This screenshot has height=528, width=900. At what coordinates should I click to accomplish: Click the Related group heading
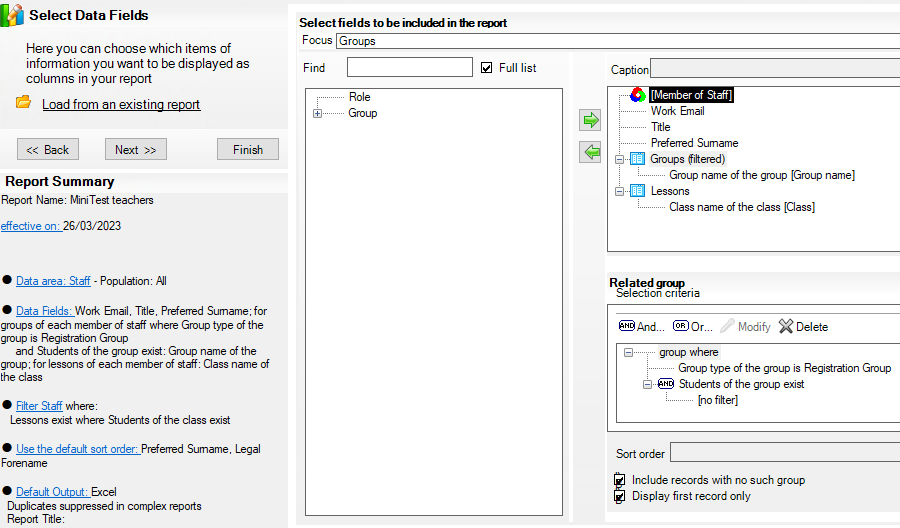point(647,282)
